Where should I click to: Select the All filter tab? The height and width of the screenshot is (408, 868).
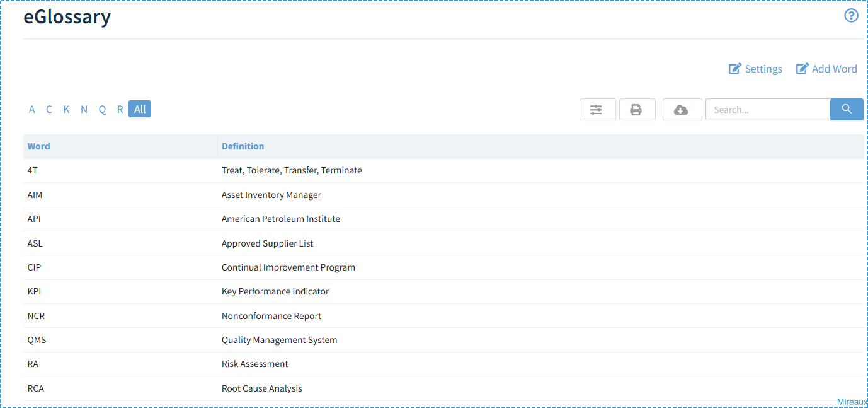(x=140, y=109)
